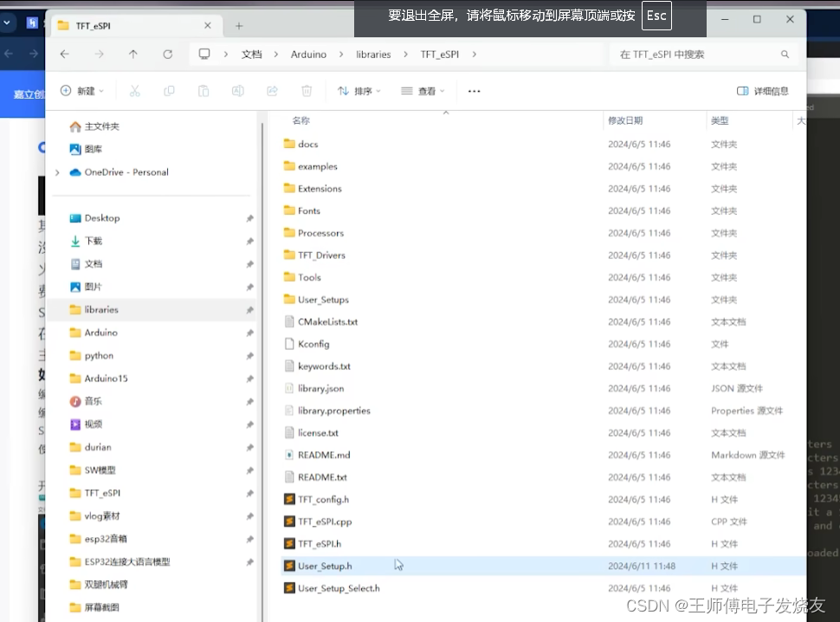Click chevron after libraries in address bar
Viewport: 840px width, 622px height.
click(405, 54)
